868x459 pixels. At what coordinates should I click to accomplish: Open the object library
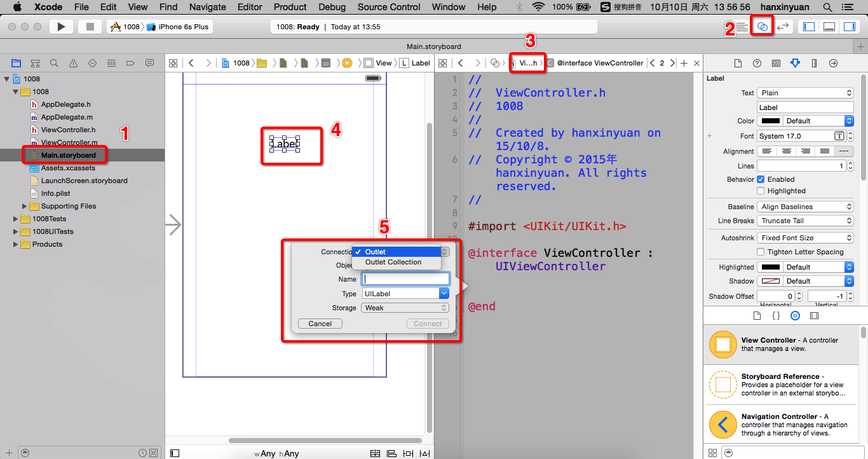tap(795, 315)
